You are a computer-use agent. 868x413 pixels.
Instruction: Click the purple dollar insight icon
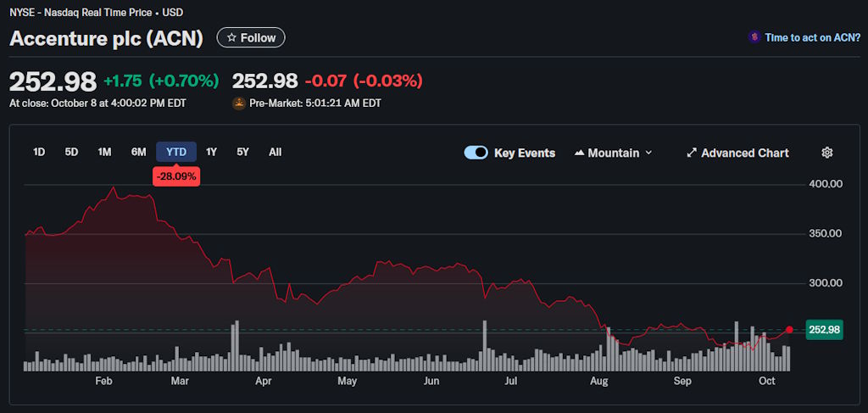754,37
